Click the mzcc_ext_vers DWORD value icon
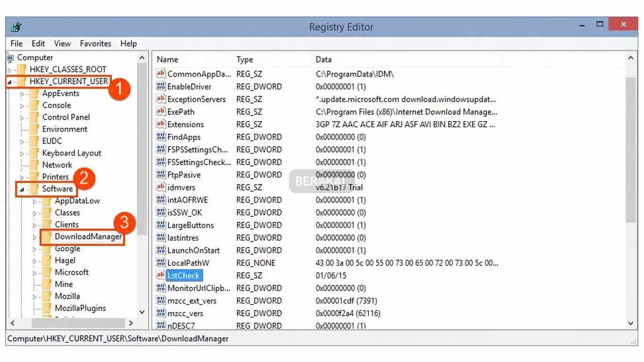Image resolution: width=644 pixels, height=362 pixels. [x=161, y=301]
